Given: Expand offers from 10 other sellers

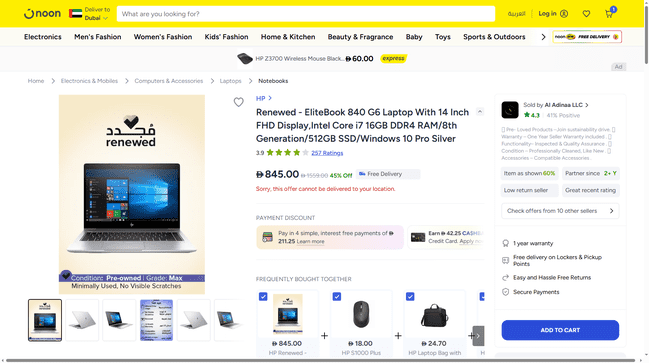Looking at the screenshot, I should click(560, 211).
